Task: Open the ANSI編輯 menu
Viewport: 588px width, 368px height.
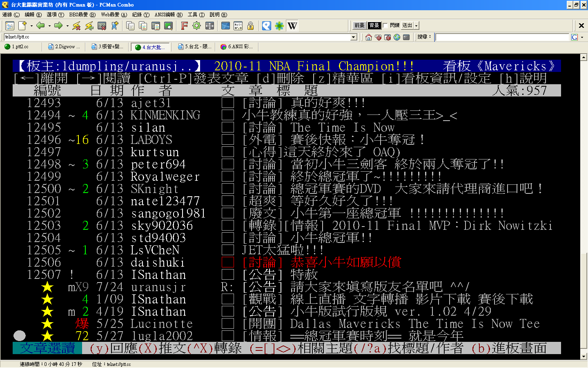Action: pyautogui.click(x=169, y=15)
